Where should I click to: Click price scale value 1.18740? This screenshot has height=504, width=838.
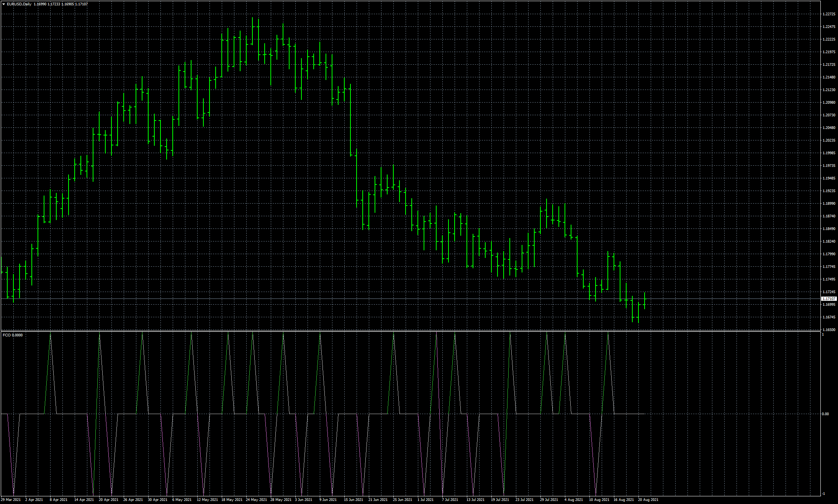(829, 216)
